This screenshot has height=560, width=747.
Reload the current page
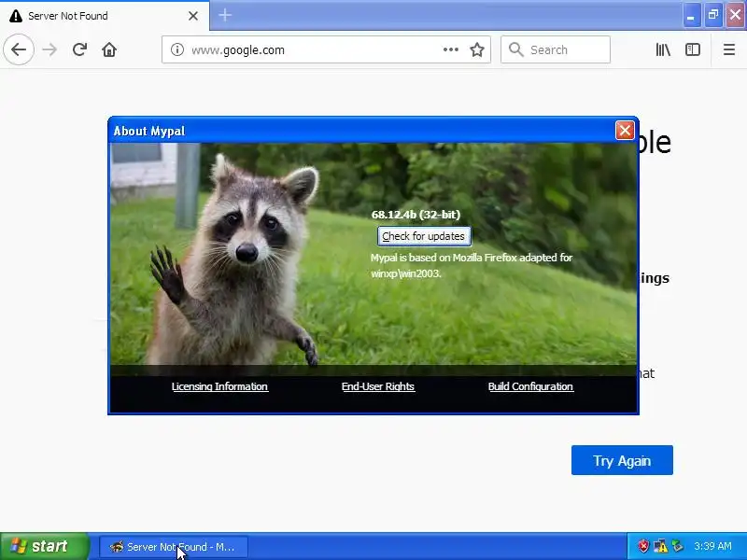point(79,49)
